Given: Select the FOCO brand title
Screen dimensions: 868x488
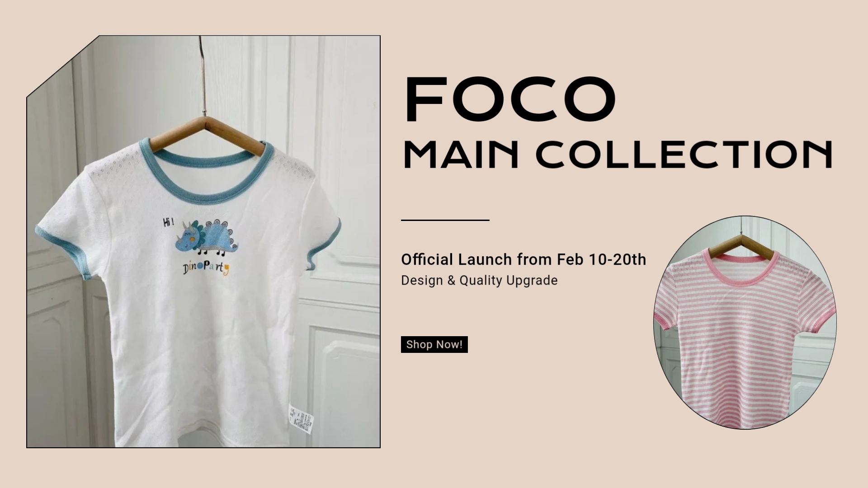Looking at the screenshot, I should tap(510, 100).
